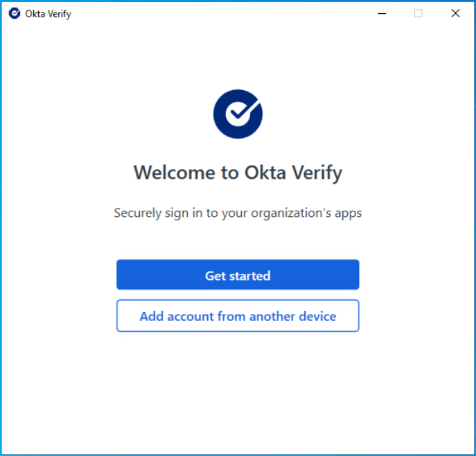
Task: Click the Welcome to Okta Verify heading
Action: (x=238, y=172)
